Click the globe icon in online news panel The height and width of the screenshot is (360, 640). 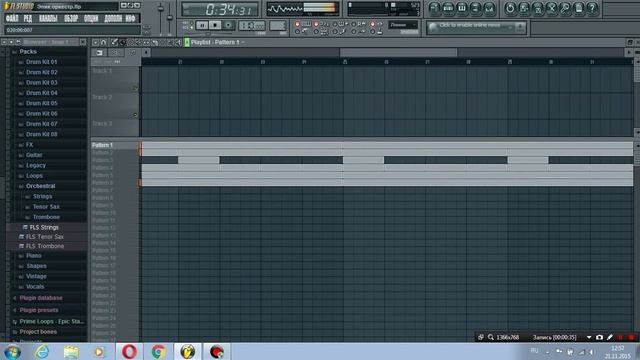(433, 27)
